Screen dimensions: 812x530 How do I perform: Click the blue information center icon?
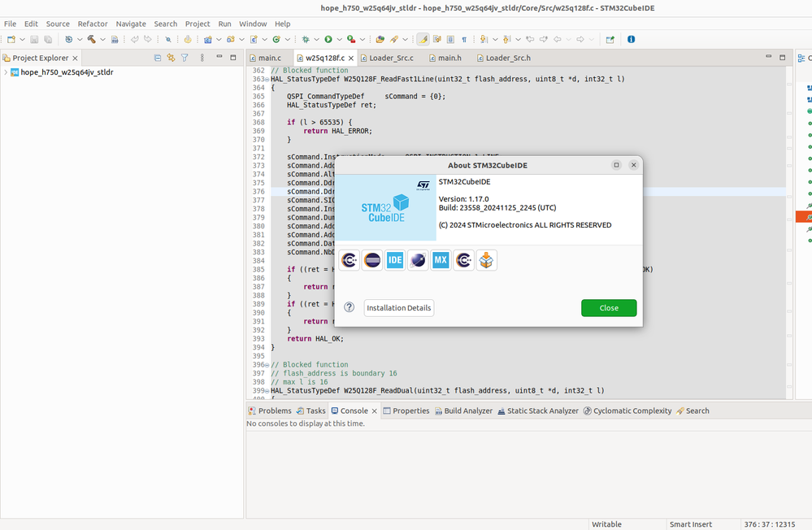coord(632,39)
